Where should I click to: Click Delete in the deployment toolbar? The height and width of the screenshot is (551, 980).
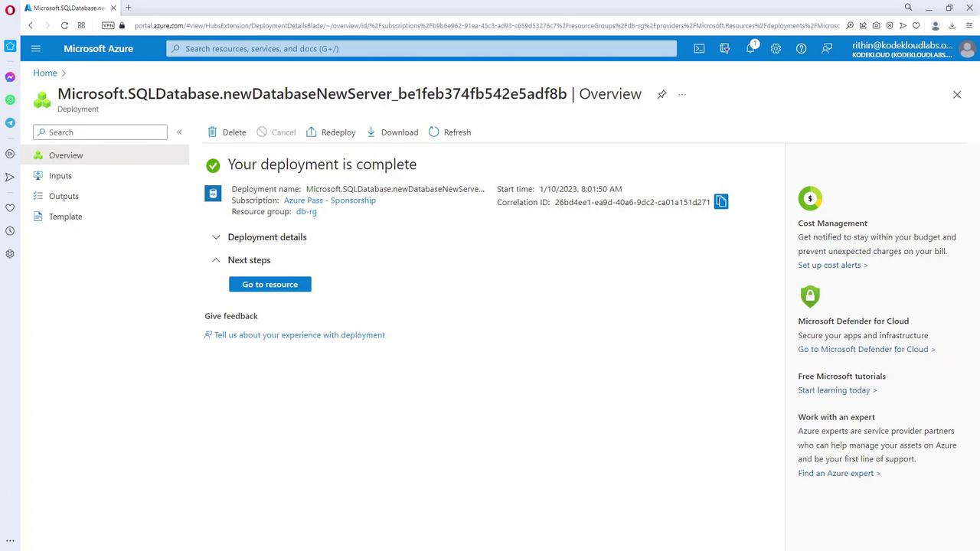tap(227, 132)
